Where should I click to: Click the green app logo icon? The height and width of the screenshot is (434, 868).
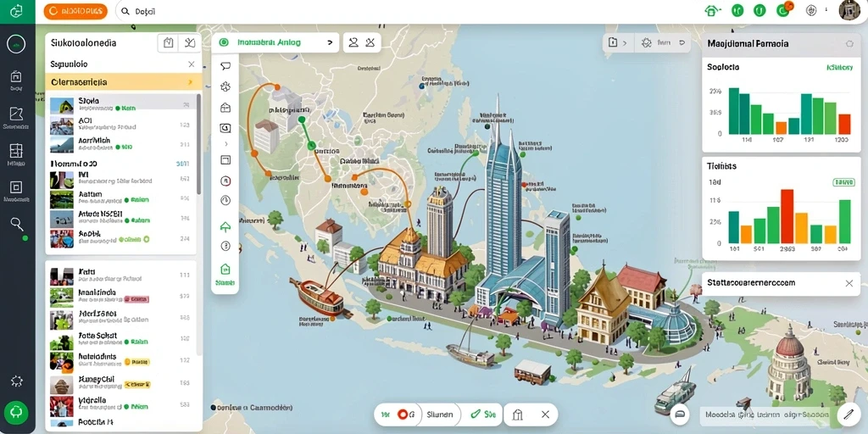17,11
